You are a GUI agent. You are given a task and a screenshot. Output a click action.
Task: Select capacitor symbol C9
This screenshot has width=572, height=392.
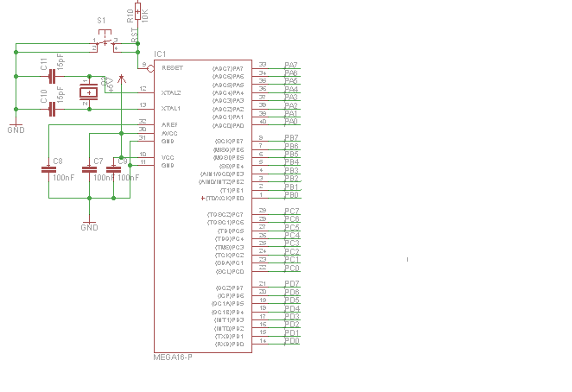click(x=113, y=169)
